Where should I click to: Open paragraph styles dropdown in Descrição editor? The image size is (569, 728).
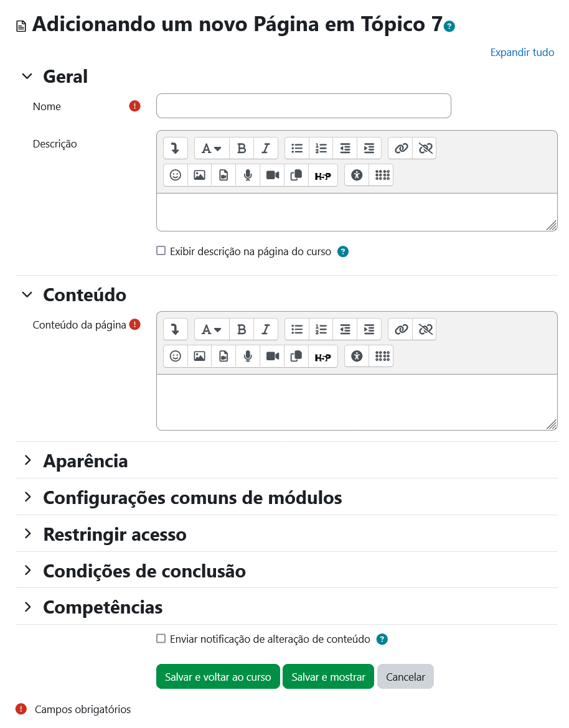212,148
